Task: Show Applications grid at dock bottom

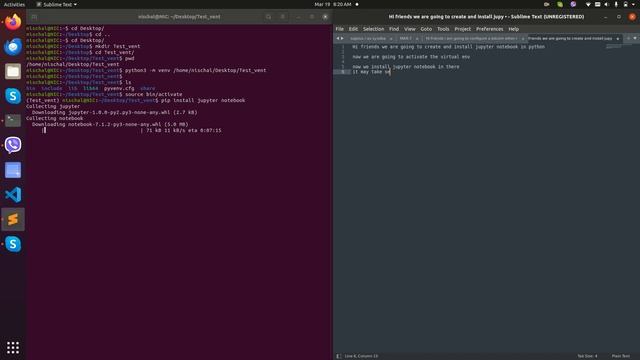Action: 13,347
